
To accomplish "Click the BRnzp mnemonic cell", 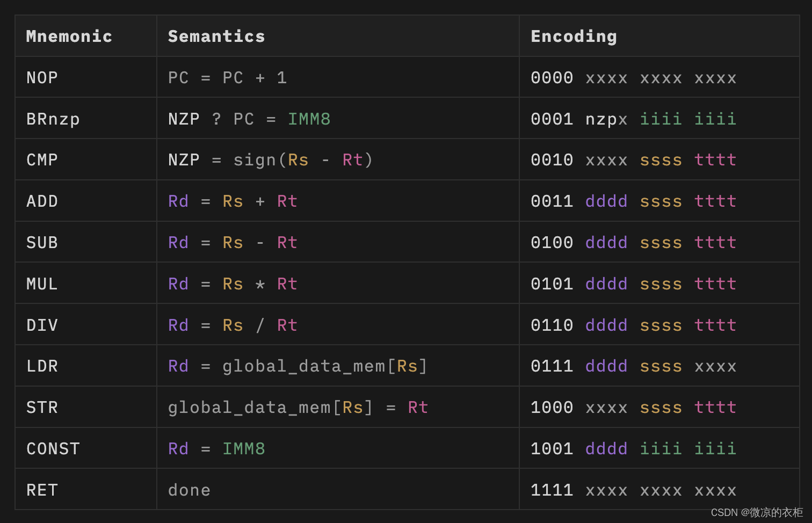I will 53,119.
